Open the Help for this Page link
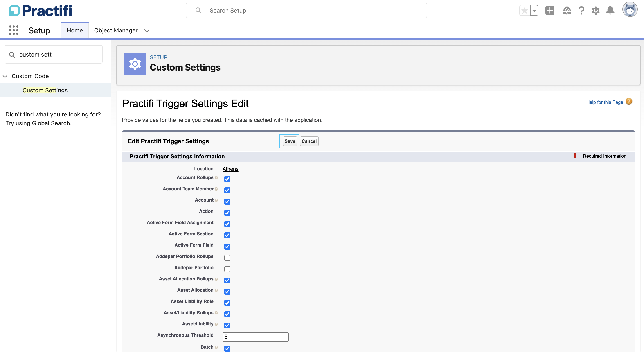The image size is (644, 355). tap(604, 102)
